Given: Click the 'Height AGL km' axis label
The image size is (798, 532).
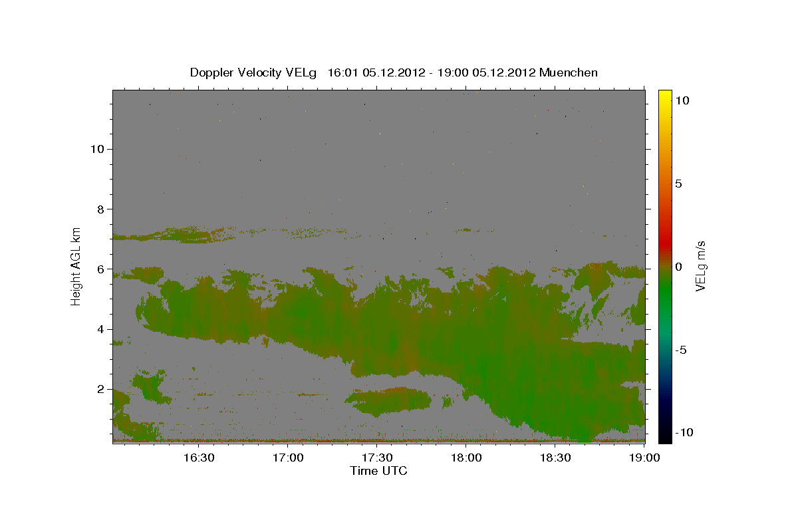Looking at the screenshot, I should [76, 266].
